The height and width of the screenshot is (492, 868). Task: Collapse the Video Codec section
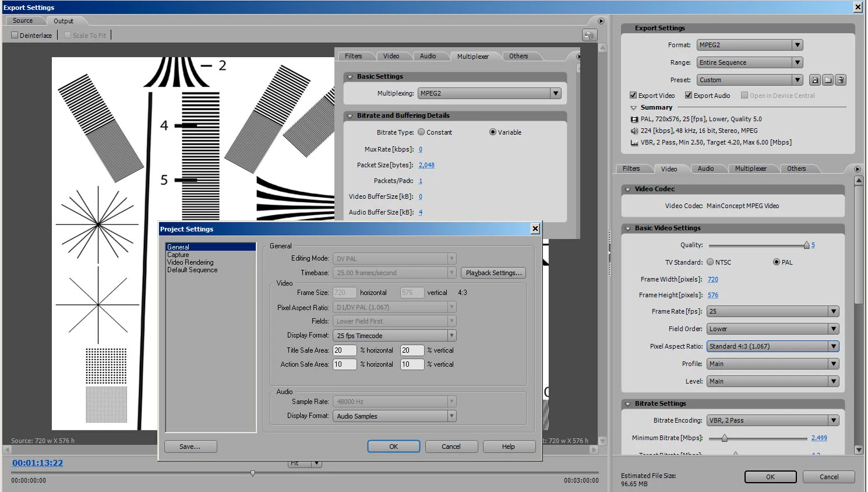[x=627, y=189]
